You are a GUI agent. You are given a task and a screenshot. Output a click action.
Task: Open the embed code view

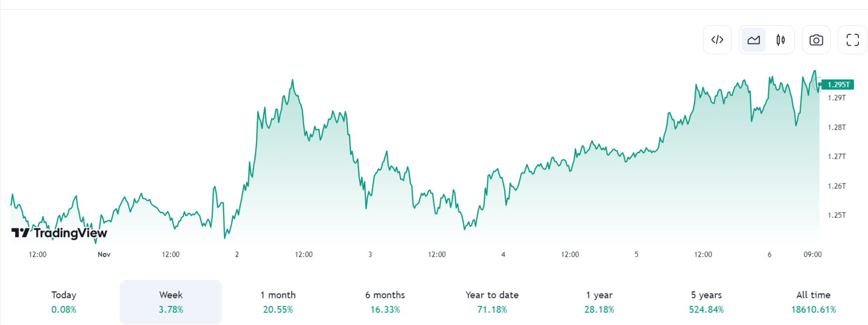coord(717,39)
